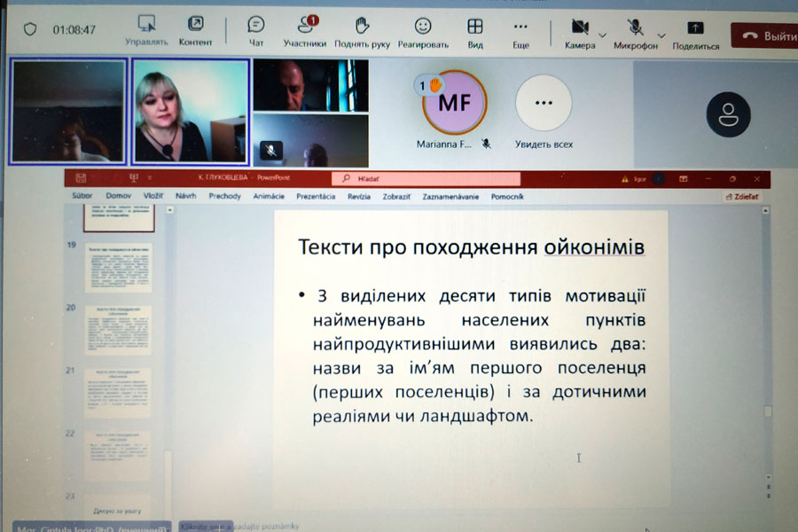Click the Raise hand icon

[x=362, y=26]
